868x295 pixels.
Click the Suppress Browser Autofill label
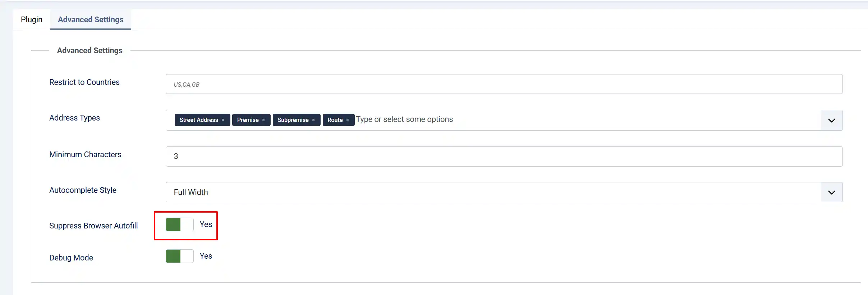(93, 226)
